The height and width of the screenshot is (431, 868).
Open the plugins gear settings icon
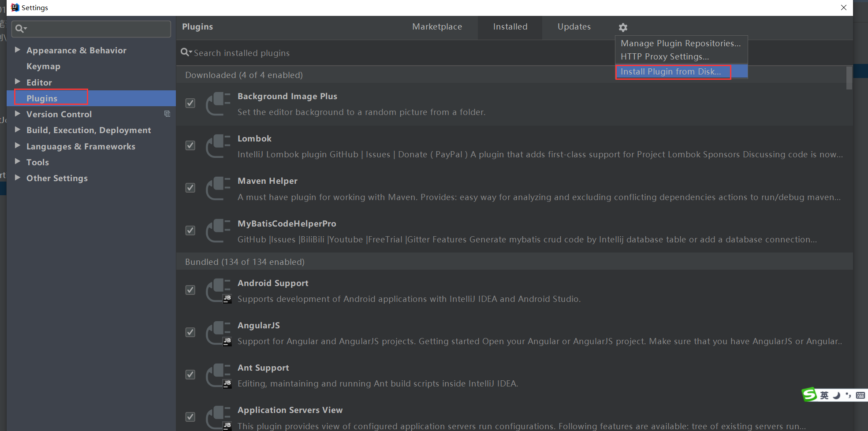pyautogui.click(x=623, y=27)
